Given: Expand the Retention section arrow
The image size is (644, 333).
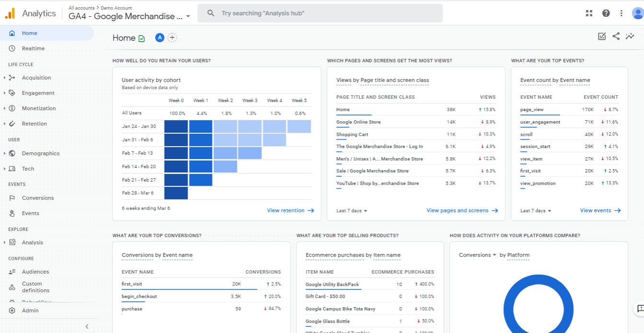Looking at the screenshot, I should point(4,124).
